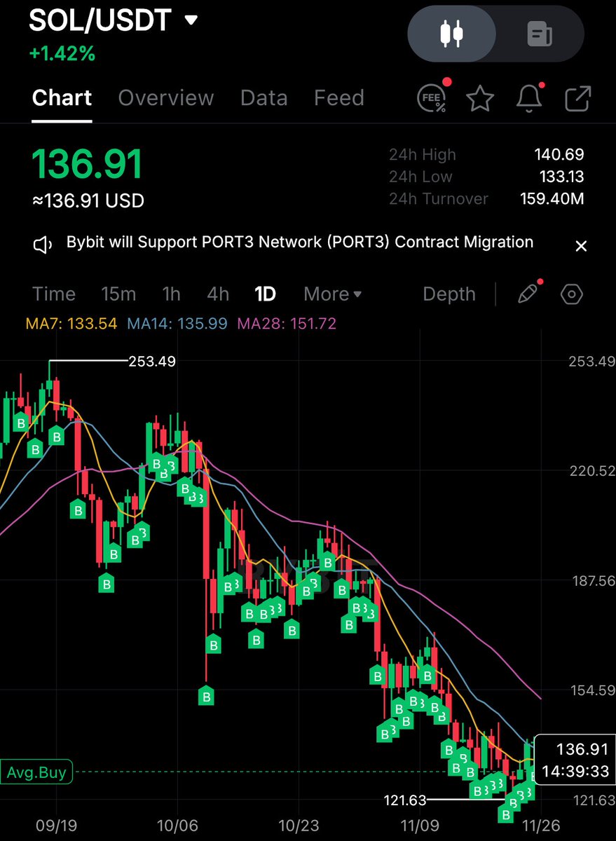Tap the 24h Low value 133.13

[560, 177]
